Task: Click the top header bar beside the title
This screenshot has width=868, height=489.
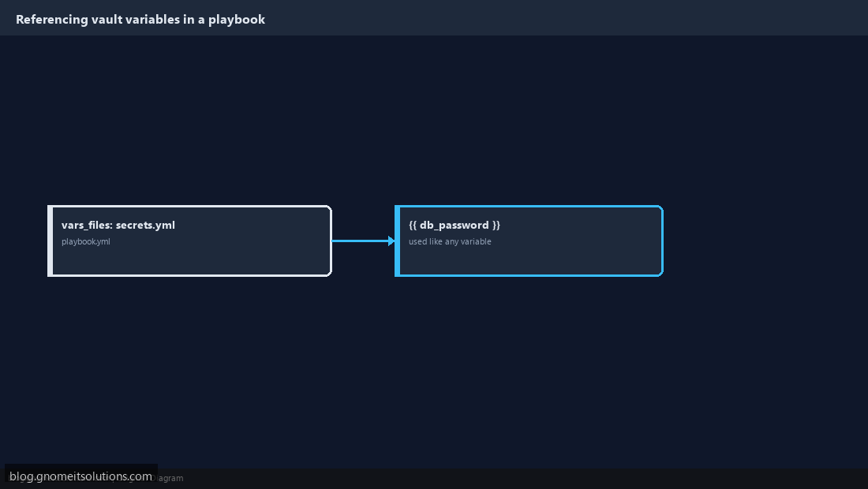Action: (554, 17)
